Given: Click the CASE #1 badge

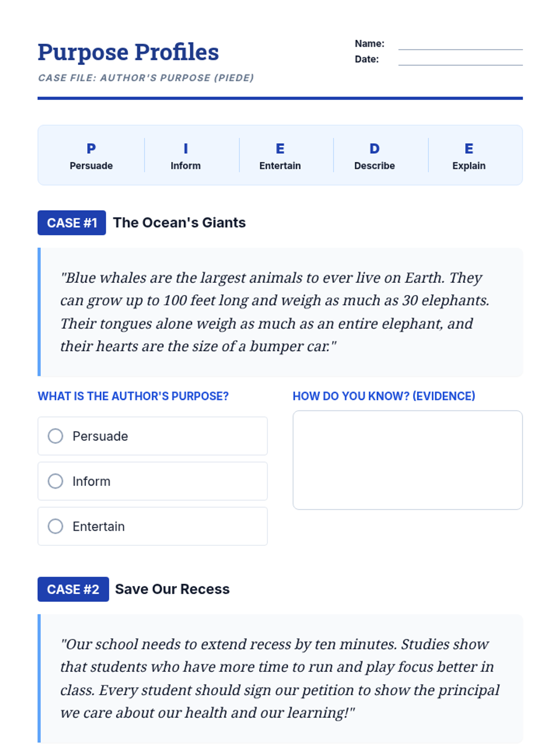Looking at the screenshot, I should [72, 223].
